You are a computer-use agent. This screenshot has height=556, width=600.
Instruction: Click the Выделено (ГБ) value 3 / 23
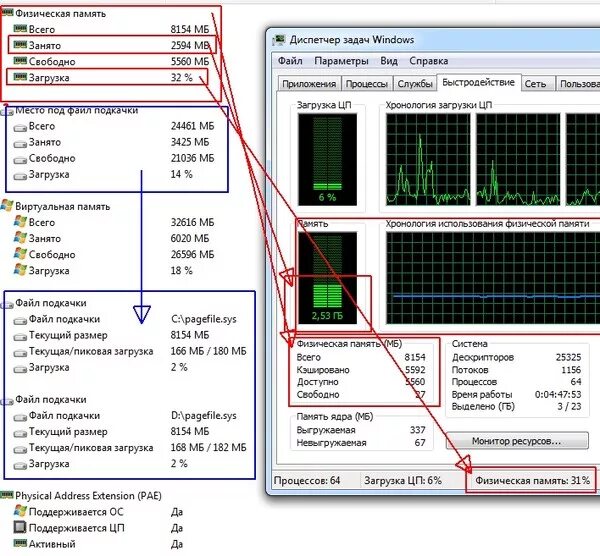click(569, 406)
